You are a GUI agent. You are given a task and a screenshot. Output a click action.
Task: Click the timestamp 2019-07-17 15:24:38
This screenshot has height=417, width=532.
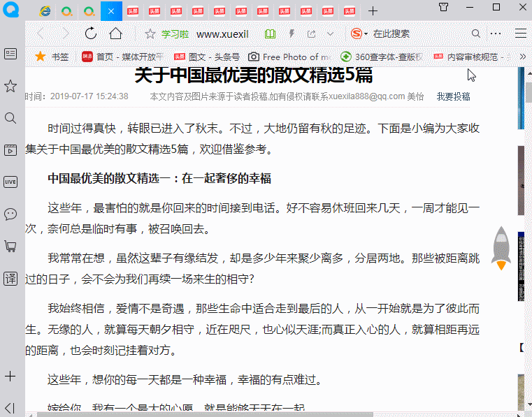coord(89,96)
